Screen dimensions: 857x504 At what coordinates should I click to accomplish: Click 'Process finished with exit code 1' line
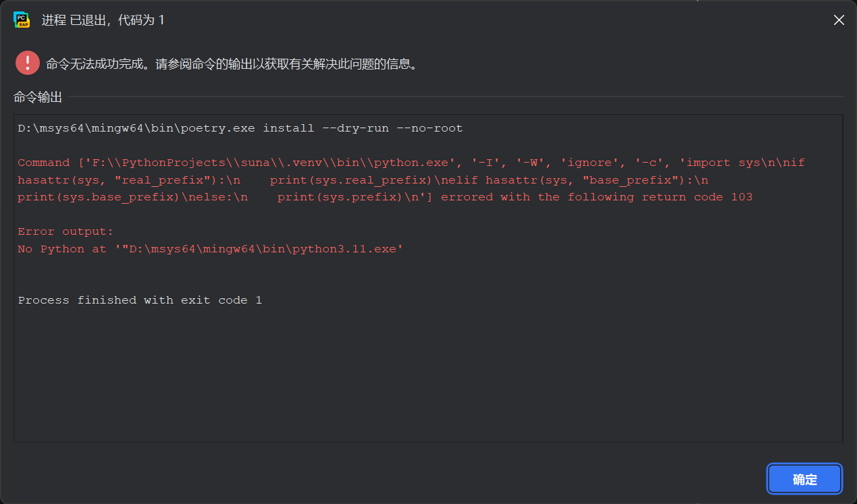pos(140,300)
